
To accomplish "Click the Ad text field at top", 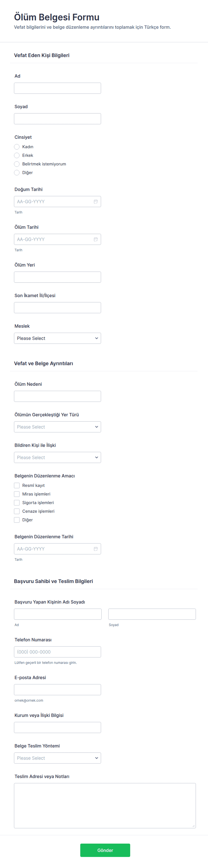I will [x=57, y=88].
